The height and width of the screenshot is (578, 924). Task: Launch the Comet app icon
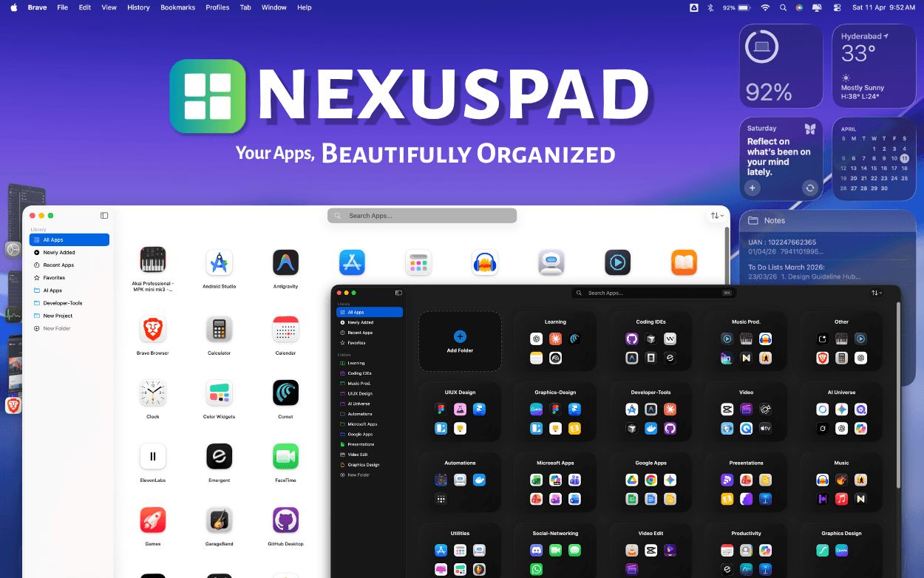pyautogui.click(x=285, y=393)
